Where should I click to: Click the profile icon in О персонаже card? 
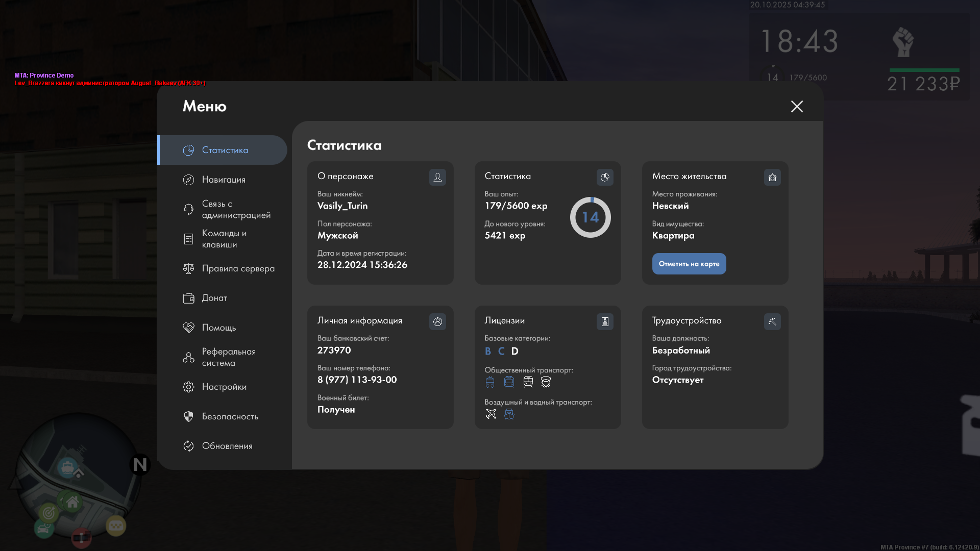437,178
